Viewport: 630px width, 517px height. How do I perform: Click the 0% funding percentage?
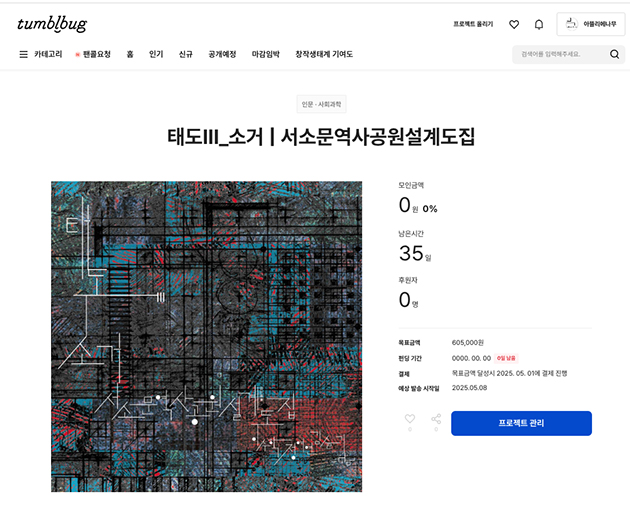pyautogui.click(x=430, y=209)
